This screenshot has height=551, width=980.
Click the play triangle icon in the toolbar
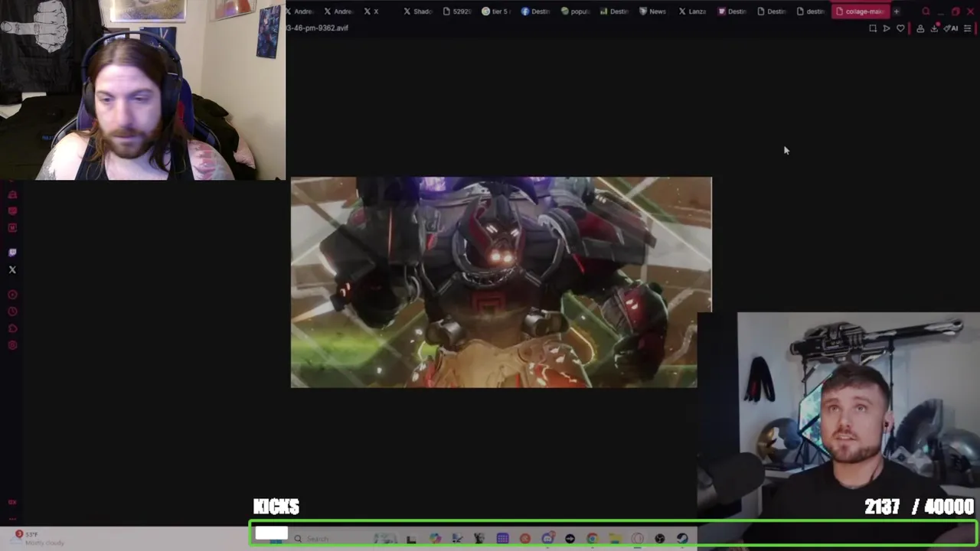pos(887,28)
